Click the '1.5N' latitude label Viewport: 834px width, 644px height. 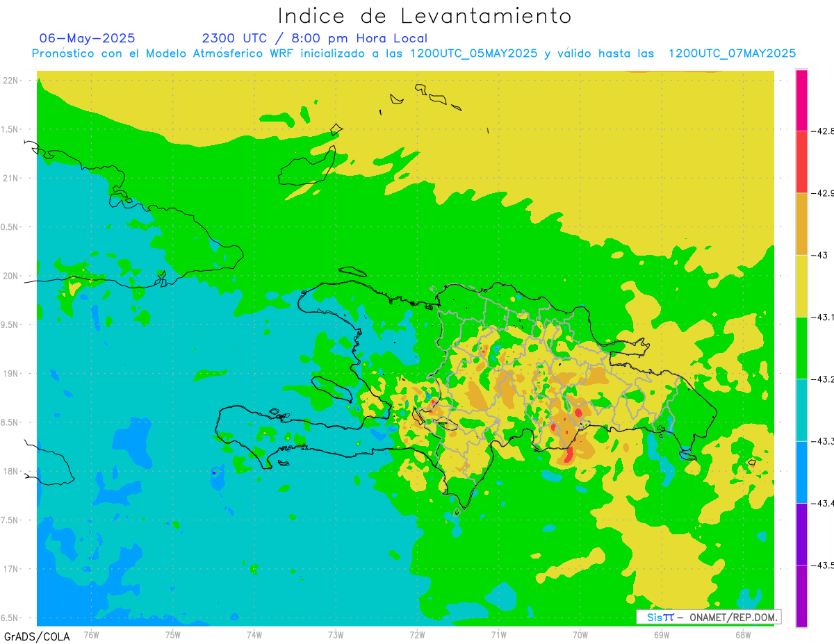pos(10,129)
